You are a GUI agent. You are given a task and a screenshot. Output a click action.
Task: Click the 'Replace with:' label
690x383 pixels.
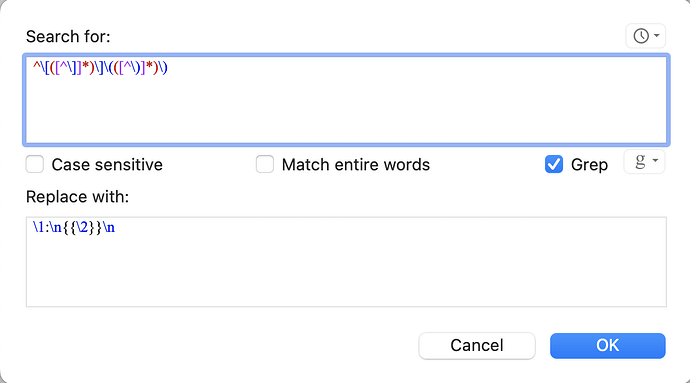click(x=77, y=197)
